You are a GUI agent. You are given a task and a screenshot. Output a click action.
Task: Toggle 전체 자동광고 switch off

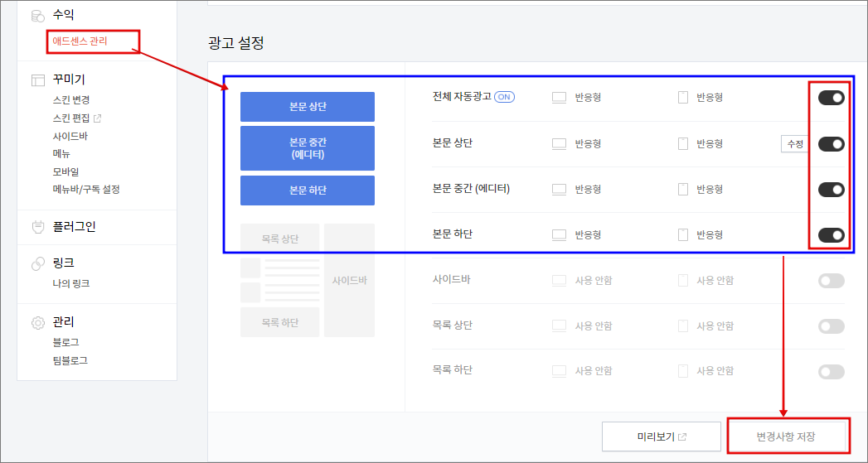(832, 98)
